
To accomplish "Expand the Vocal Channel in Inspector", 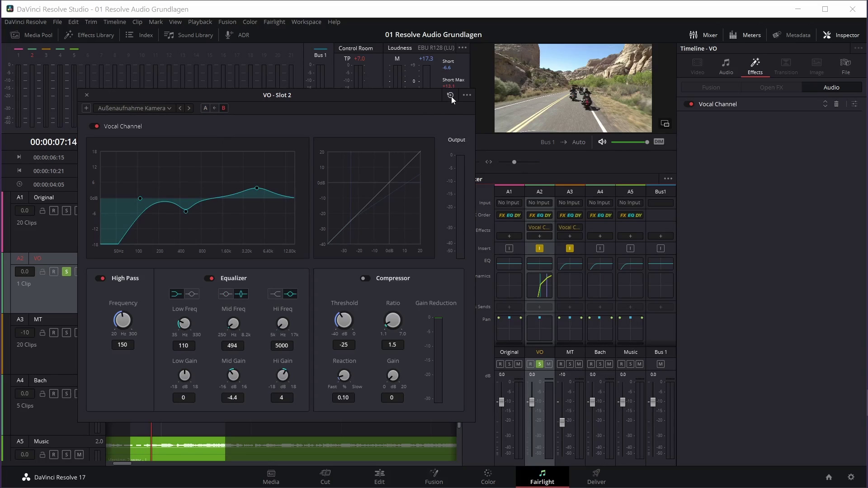I will coord(825,104).
